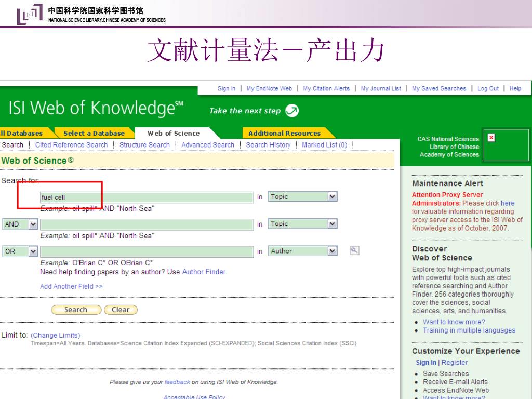Open the second Topic field dropdown

[x=332, y=223]
